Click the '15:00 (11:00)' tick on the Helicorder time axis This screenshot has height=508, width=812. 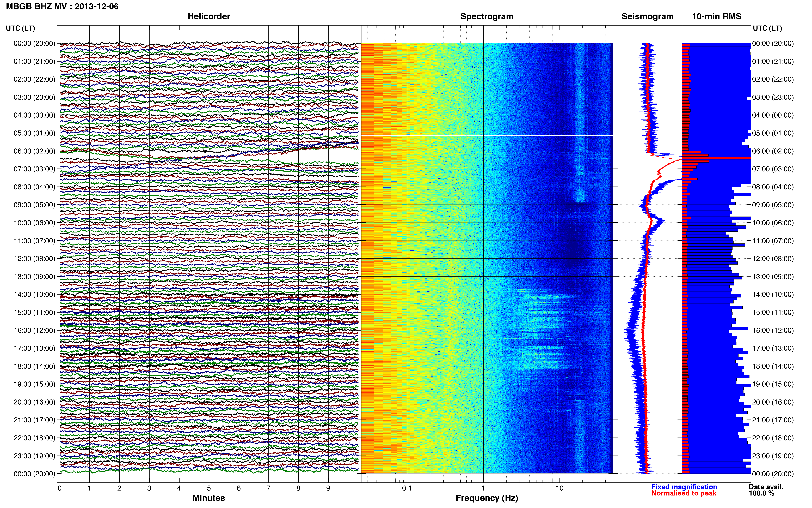[34, 312]
